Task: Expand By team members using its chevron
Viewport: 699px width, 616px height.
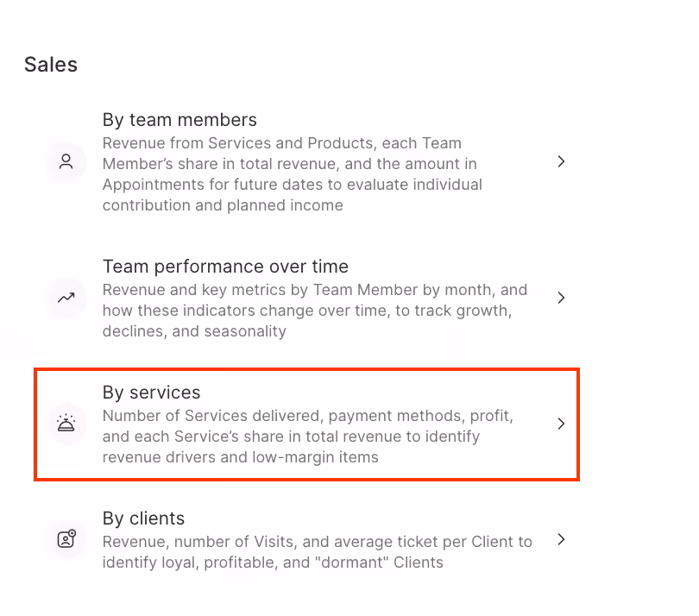Action: (x=561, y=161)
